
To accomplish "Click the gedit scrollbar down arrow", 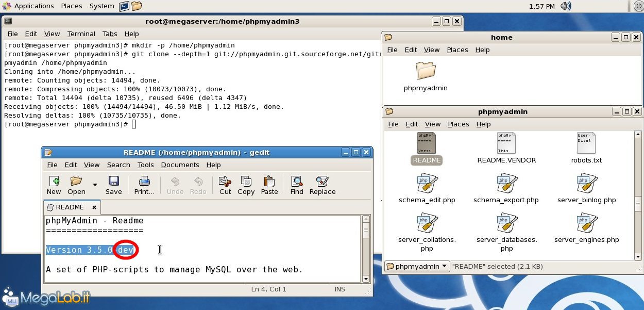I will [366, 279].
